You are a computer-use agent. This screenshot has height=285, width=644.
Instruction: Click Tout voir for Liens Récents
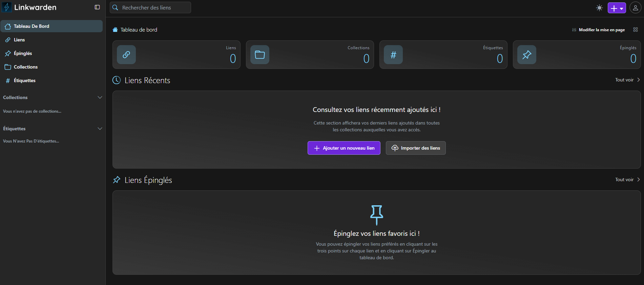[x=627, y=80]
